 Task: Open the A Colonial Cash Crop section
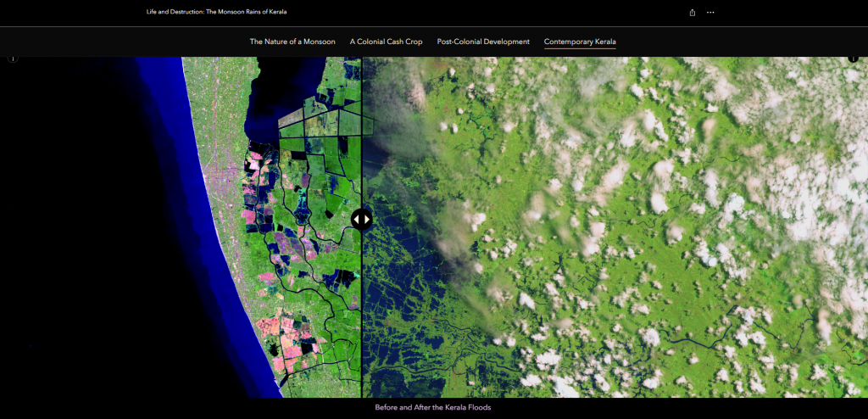tap(386, 42)
